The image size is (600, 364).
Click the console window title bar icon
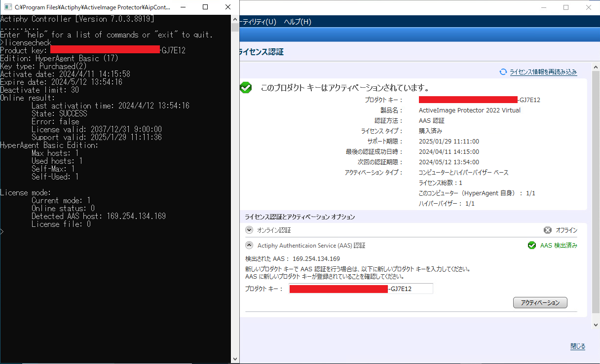coord(7,7)
